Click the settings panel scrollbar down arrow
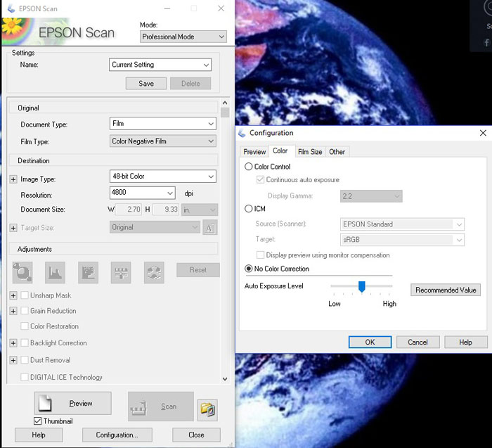The width and height of the screenshot is (492, 448). click(x=225, y=378)
